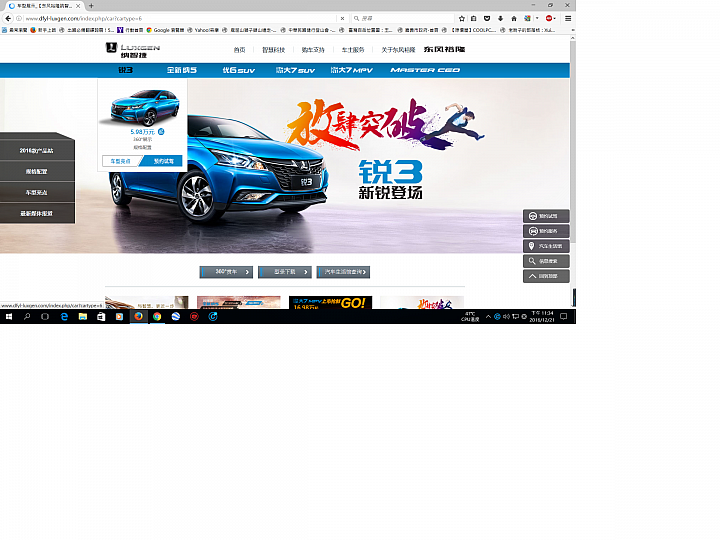The height and width of the screenshot is (540, 720).
Task: Click floating back-to-top button with up chevron
Action: pos(546,276)
